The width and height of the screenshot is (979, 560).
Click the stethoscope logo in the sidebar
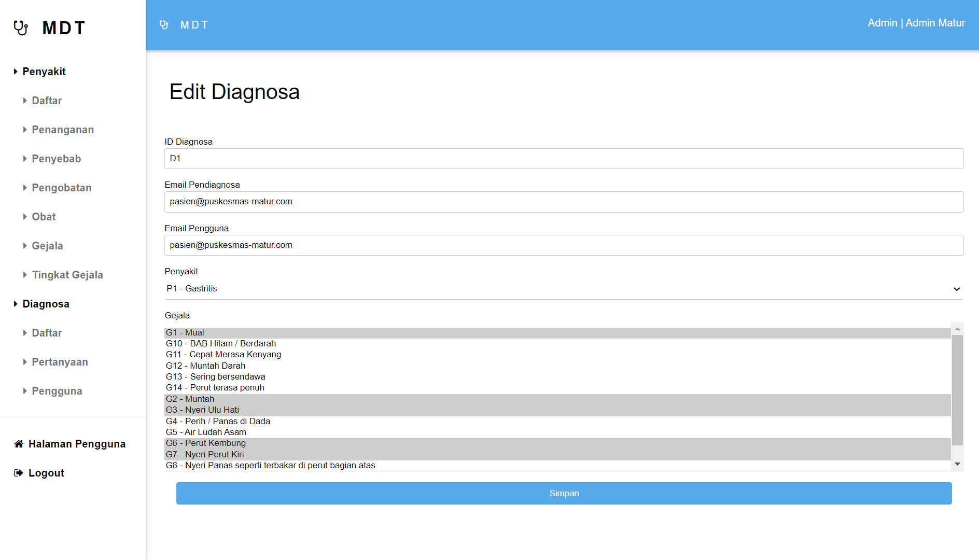click(21, 28)
